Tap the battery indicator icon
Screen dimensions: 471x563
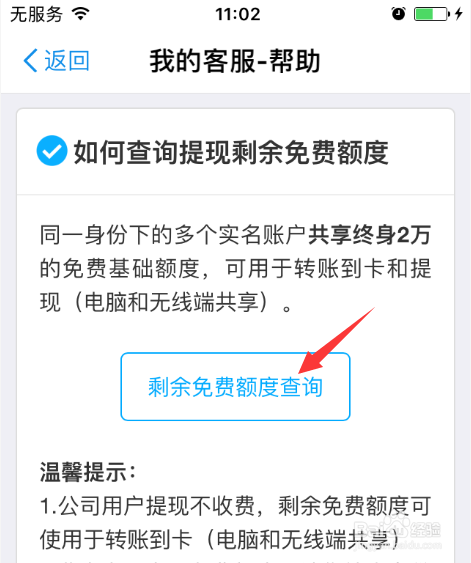(432, 14)
